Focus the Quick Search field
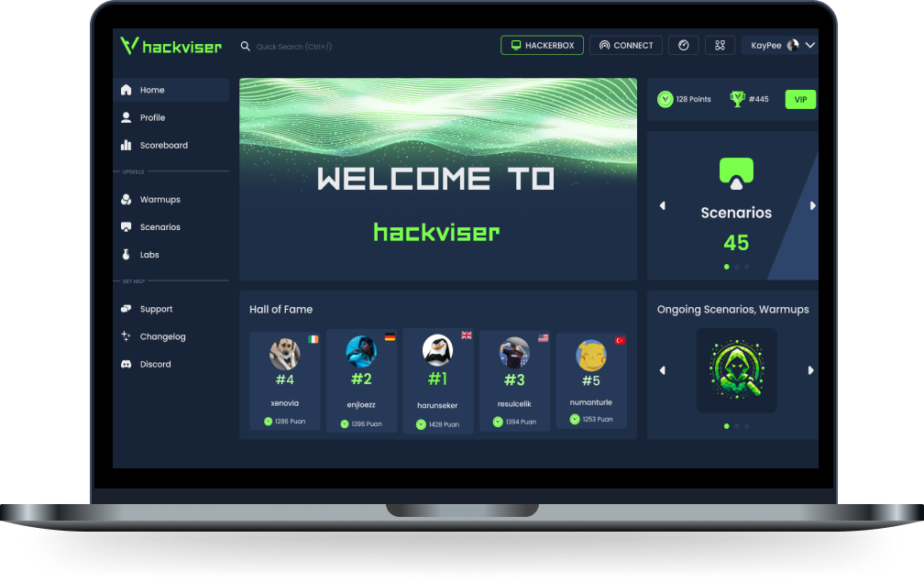924x582 pixels. click(x=294, y=47)
